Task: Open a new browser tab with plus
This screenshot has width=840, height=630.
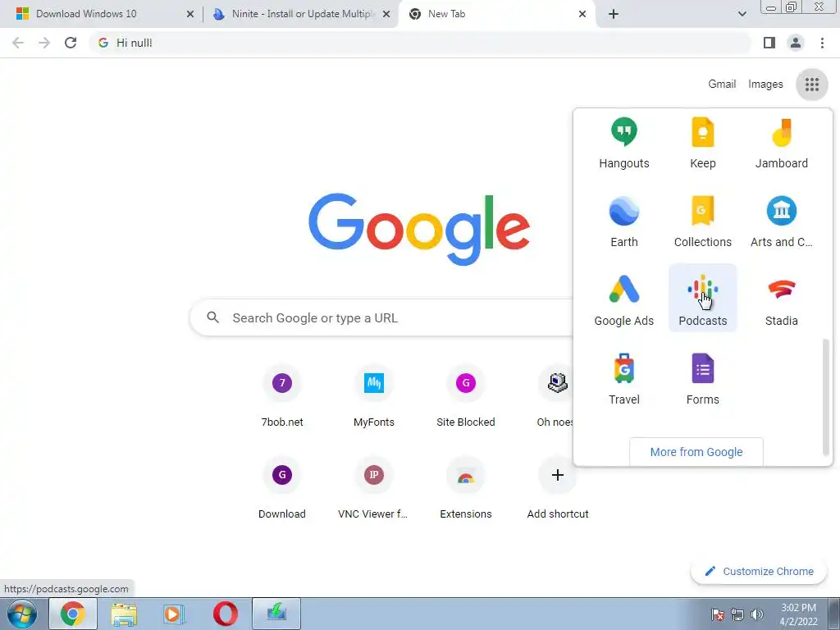Action: point(614,14)
